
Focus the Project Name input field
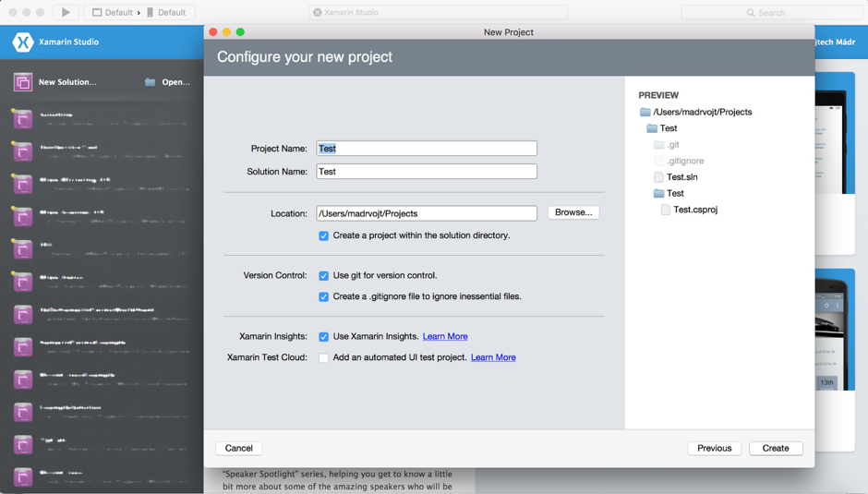(427, 149)
